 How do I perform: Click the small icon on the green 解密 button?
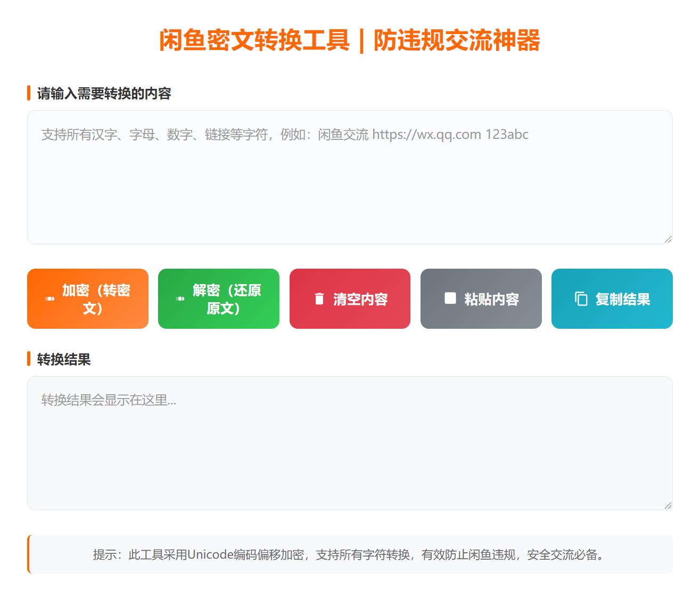[180, 299]
